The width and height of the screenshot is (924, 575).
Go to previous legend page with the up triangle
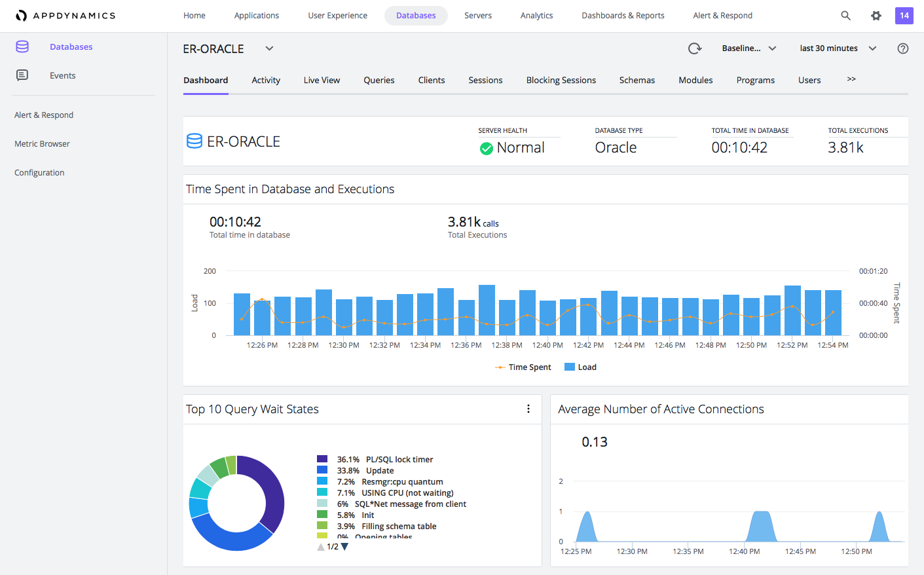(321, 547)
